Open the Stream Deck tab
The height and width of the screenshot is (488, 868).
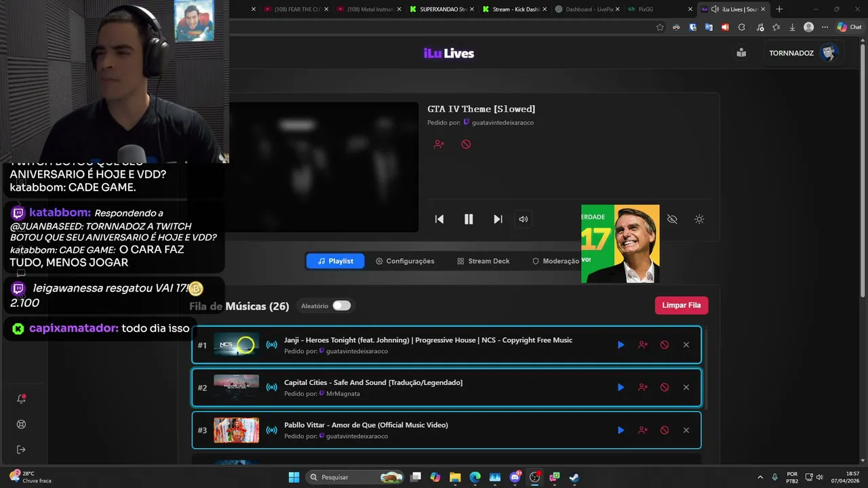tap(483, 261)
